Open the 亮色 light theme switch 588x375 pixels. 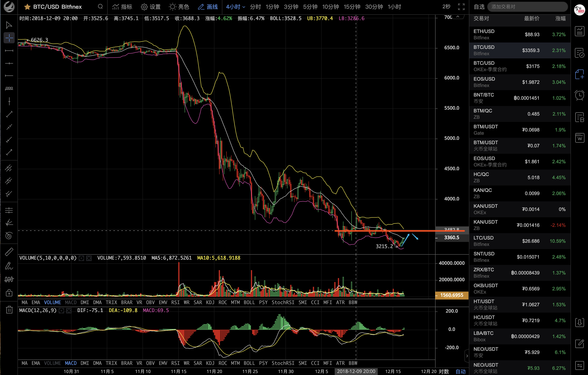(179, 7)
